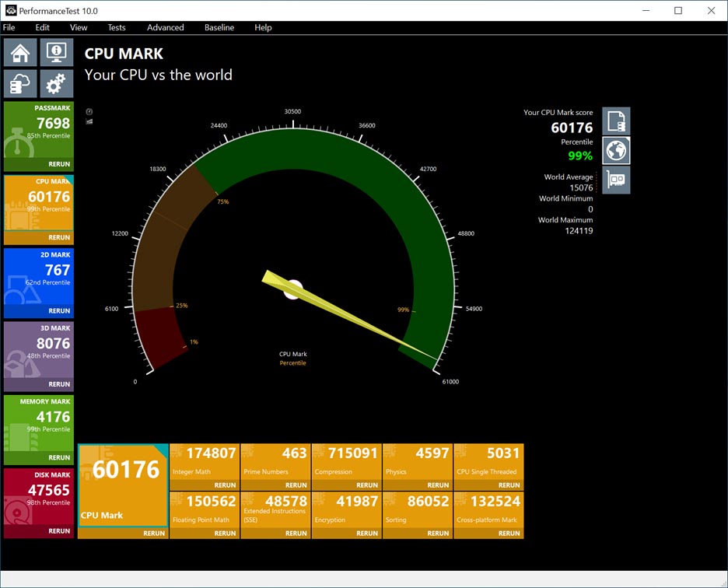
Task: Rerun the CPU Mark from the sidebar
Action: click(59, 237)
